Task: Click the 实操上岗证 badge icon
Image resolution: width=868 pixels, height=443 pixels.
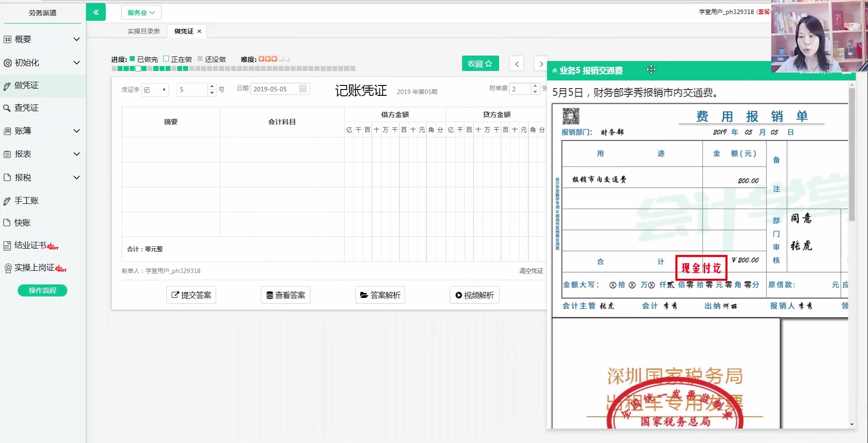Action: 8,268
